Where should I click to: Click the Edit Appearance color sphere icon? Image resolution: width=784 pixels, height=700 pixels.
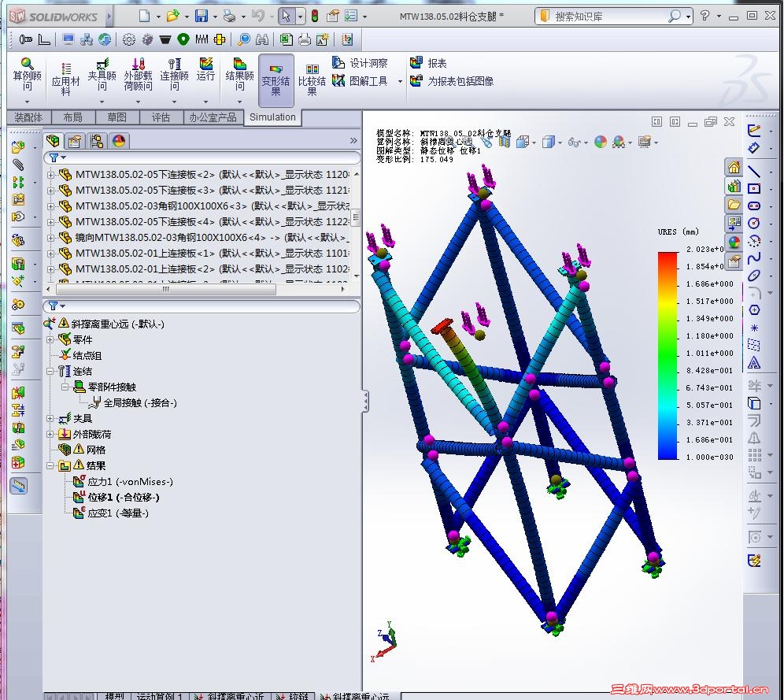point(601,142)
